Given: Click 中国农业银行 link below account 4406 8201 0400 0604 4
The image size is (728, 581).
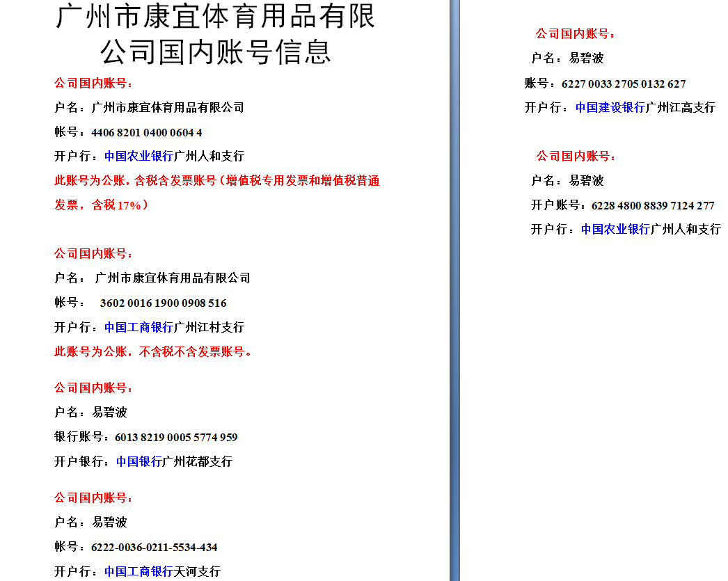Looking at the screenshot, I should pos(139,157).
